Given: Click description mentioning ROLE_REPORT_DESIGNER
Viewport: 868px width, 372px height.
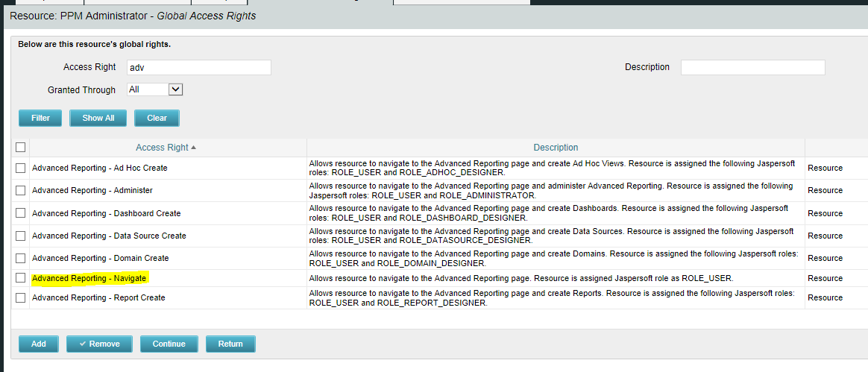Looking at the screenshot, I should 552,297.
